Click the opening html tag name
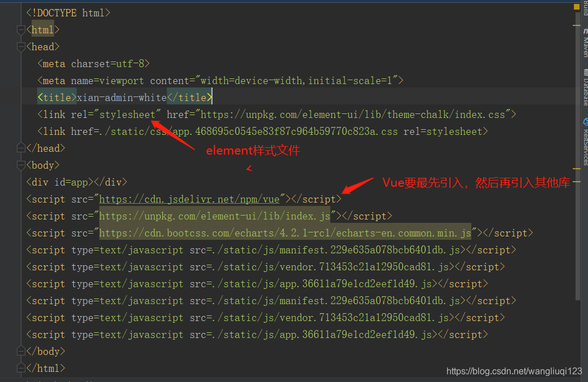The image size is (588, 382). [43, 30]
